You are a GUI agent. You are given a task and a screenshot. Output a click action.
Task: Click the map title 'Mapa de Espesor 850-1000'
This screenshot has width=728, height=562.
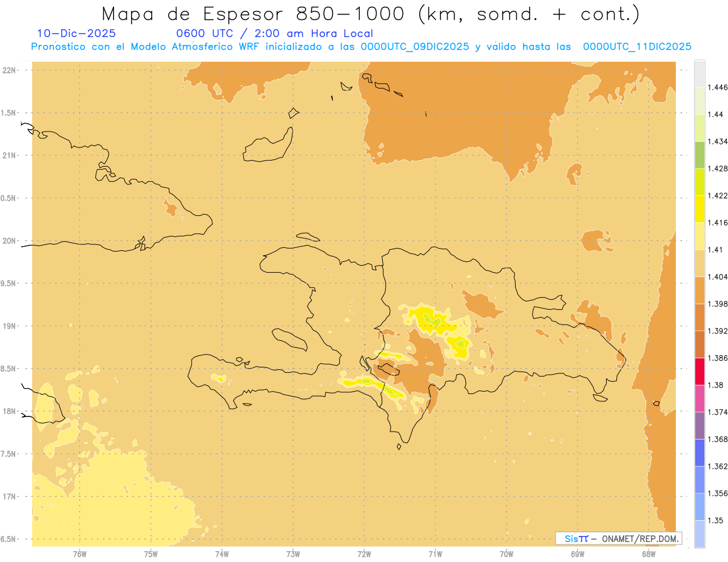pyautogui.click(x=255, y=13)
